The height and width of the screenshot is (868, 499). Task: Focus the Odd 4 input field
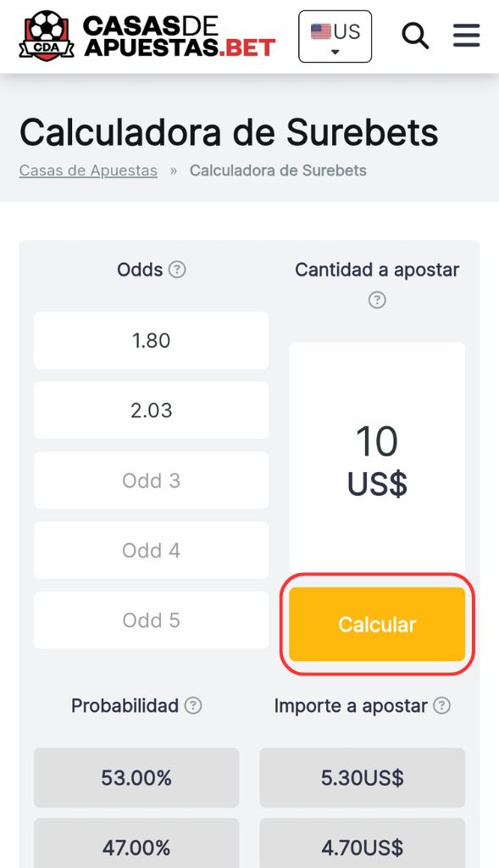coord(151,550)
